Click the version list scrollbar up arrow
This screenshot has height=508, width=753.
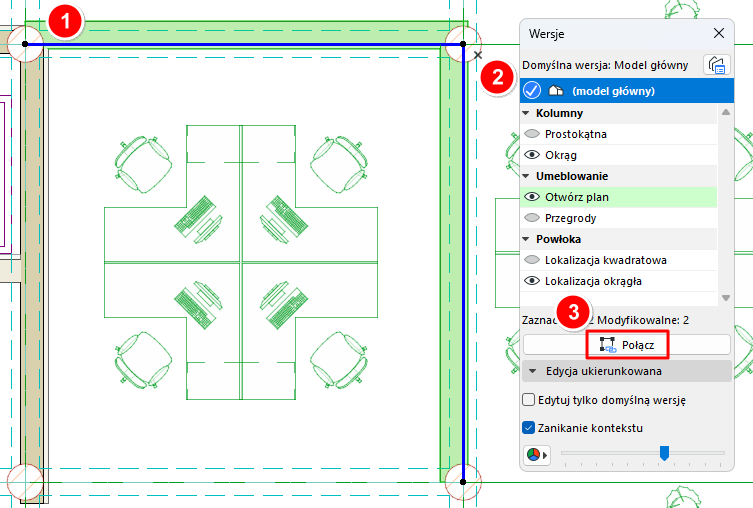pyautogui.click(x=726, y=112)
